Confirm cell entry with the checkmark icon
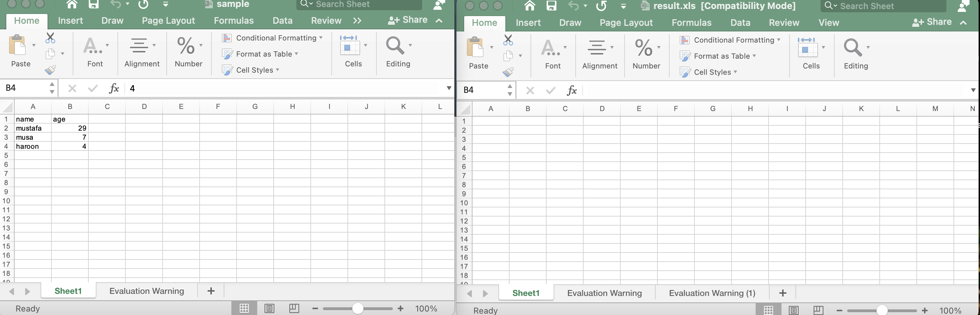Screen dimensions: 980x315 tap(93, 88)
